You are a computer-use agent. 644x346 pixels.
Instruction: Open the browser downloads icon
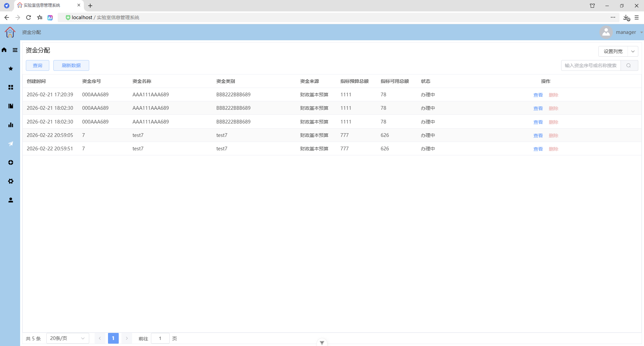626,17
